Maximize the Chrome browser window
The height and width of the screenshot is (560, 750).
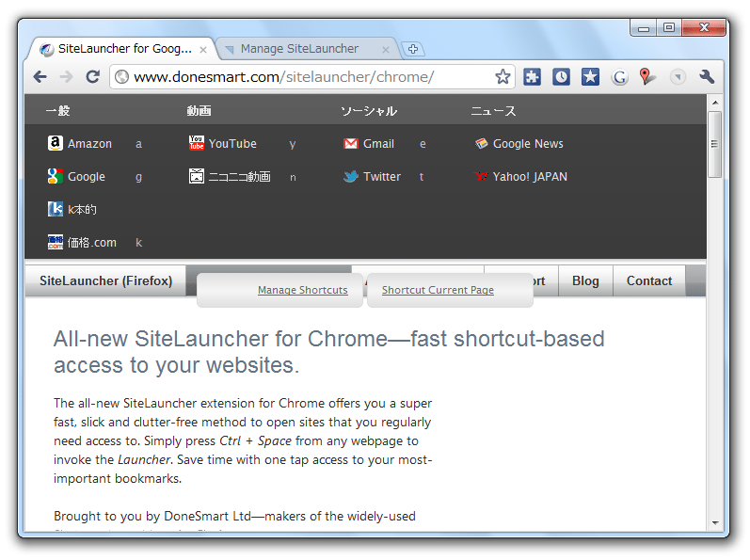pos(669,27)
